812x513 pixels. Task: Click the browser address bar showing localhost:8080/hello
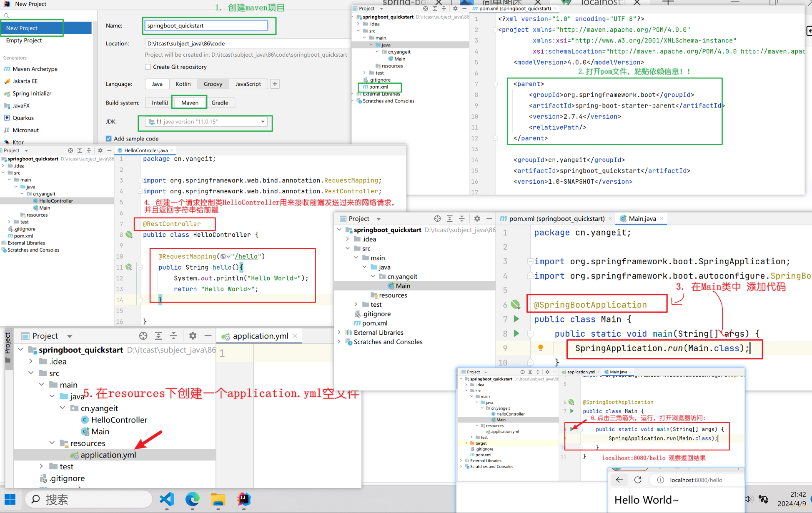696,480
